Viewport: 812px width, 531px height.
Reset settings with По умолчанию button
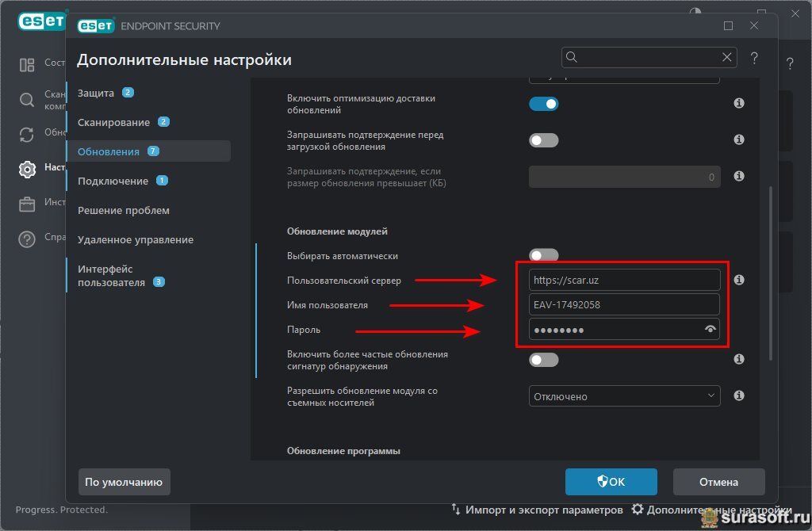(x=124, y=482)
